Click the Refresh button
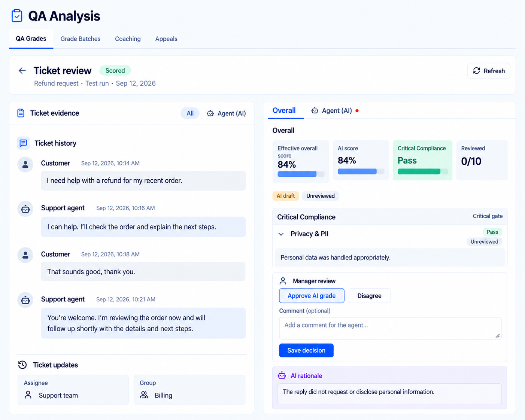The image size is (525, 420). point(489,71)
